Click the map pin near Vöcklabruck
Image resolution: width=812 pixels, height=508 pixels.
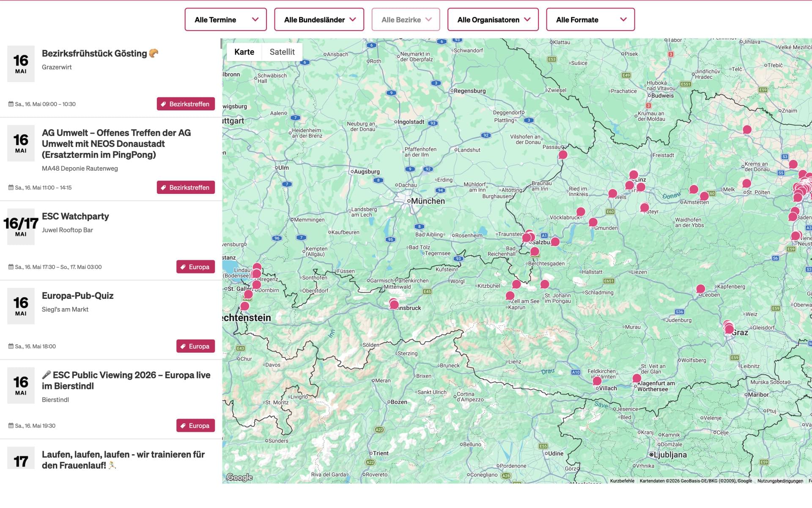click(581, 212)
